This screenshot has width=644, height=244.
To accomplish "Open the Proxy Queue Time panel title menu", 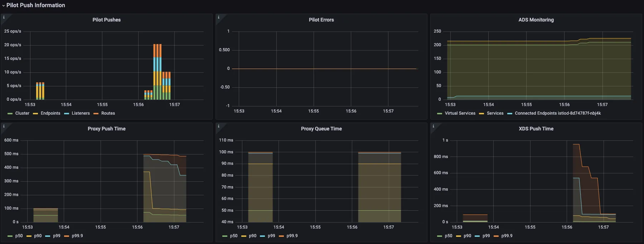I will pos(321,129).
